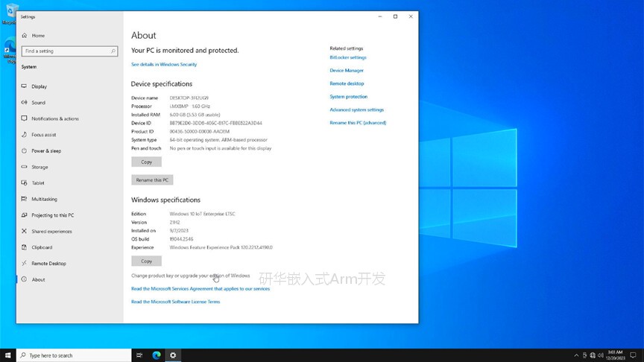
Task: Select the Projecting to this PC icon
Action: [24, 215]
